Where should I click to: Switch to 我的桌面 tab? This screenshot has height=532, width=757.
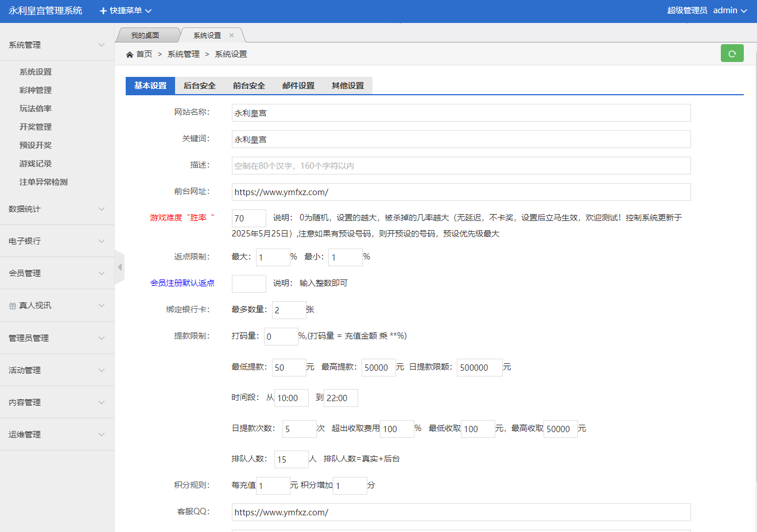pos(145,36)
